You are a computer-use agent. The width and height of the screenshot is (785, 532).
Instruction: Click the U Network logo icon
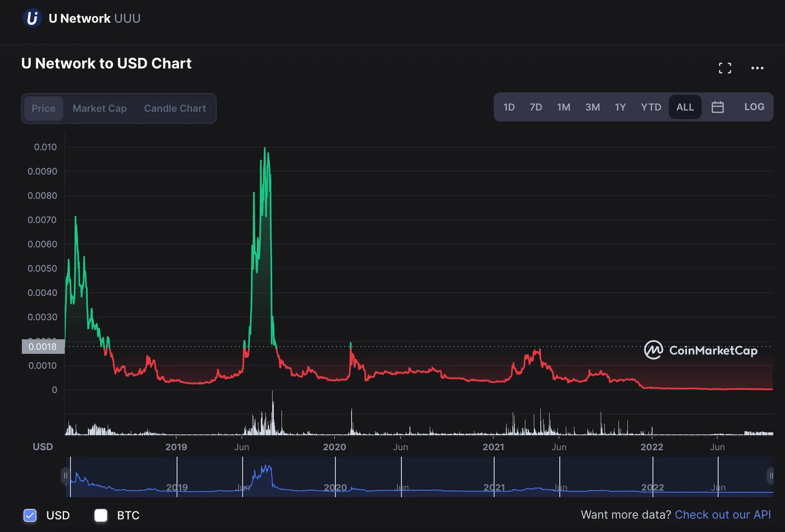point(32,18)
